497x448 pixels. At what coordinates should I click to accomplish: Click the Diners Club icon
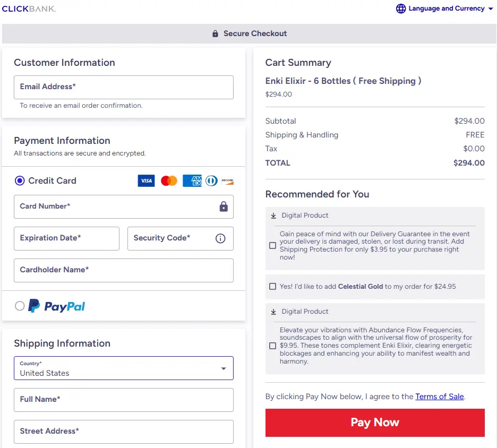210,180
